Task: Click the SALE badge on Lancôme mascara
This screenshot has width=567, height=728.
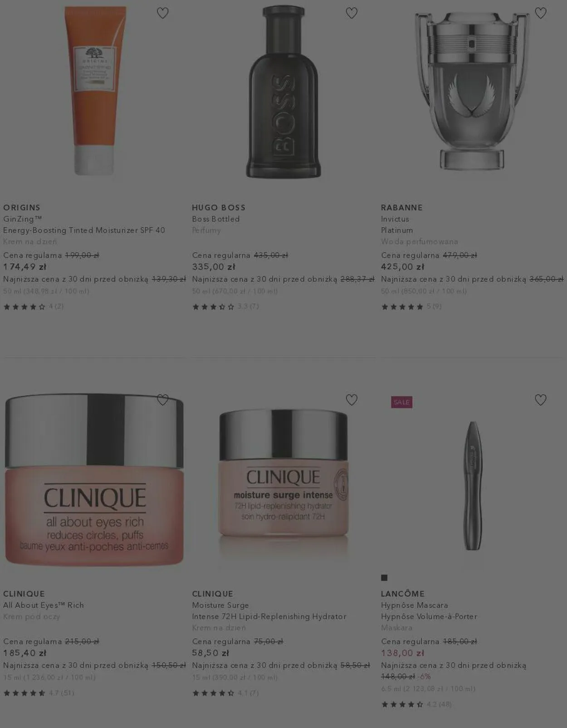Action: coord(401,402)
